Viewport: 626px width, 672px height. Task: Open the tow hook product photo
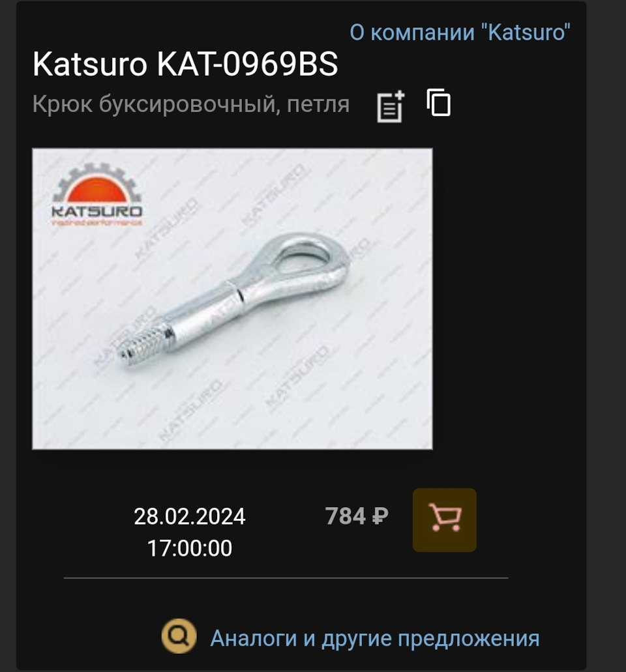point(232,299)
